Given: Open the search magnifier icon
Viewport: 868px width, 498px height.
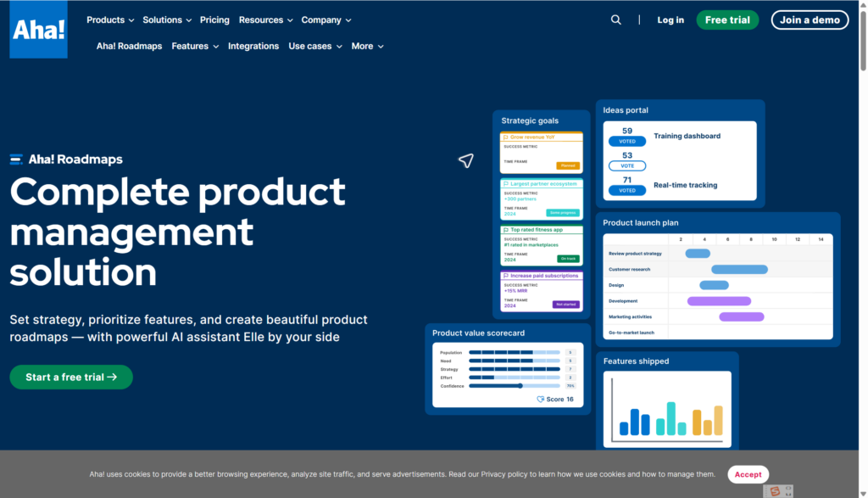Looking at the screenshot, I should pyautogui.click(x=615, y=20).
